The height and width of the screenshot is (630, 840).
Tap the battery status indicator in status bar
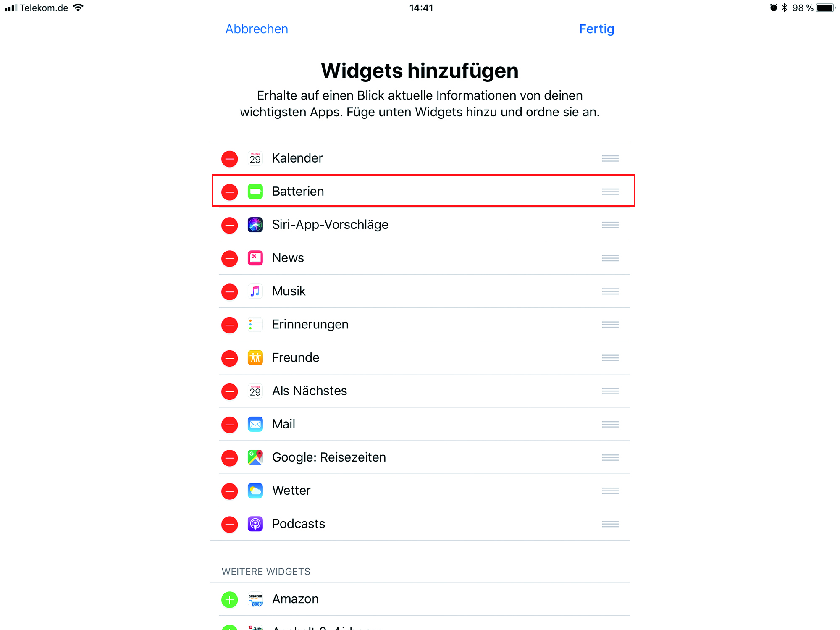826,8
